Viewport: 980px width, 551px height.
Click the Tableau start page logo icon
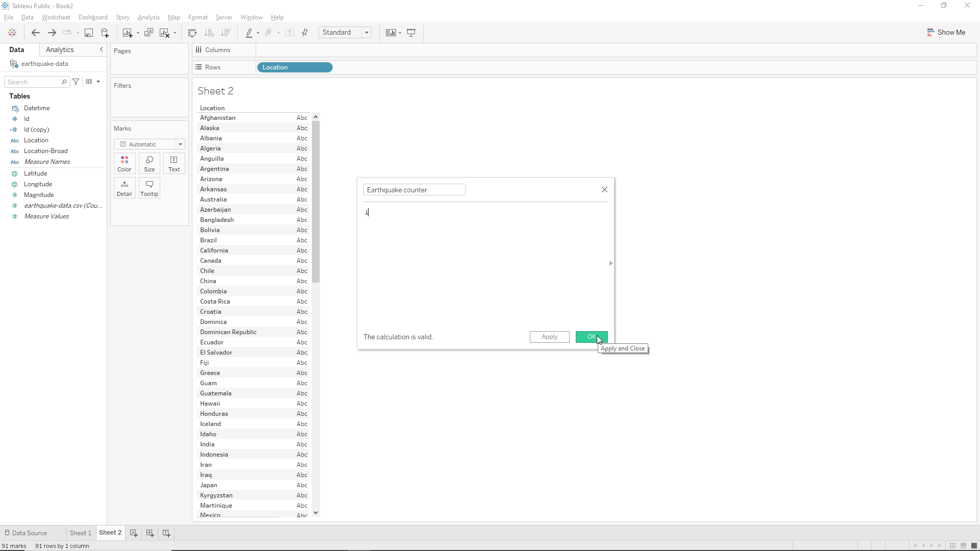click(x=12, y=33)
